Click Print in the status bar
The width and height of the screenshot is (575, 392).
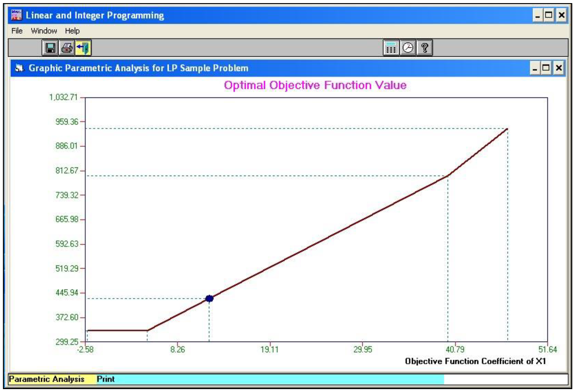[x=105, y=379]
